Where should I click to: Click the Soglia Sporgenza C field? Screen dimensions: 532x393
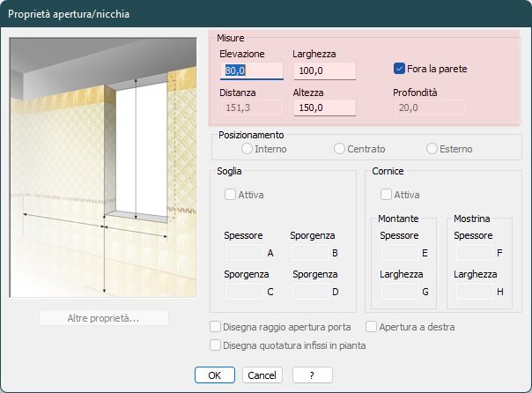(244, 291)
